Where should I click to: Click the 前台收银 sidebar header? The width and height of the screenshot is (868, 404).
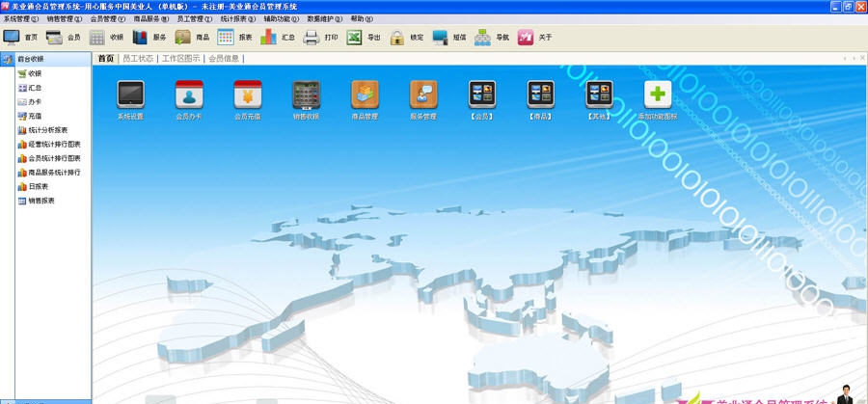click(46, 59)
